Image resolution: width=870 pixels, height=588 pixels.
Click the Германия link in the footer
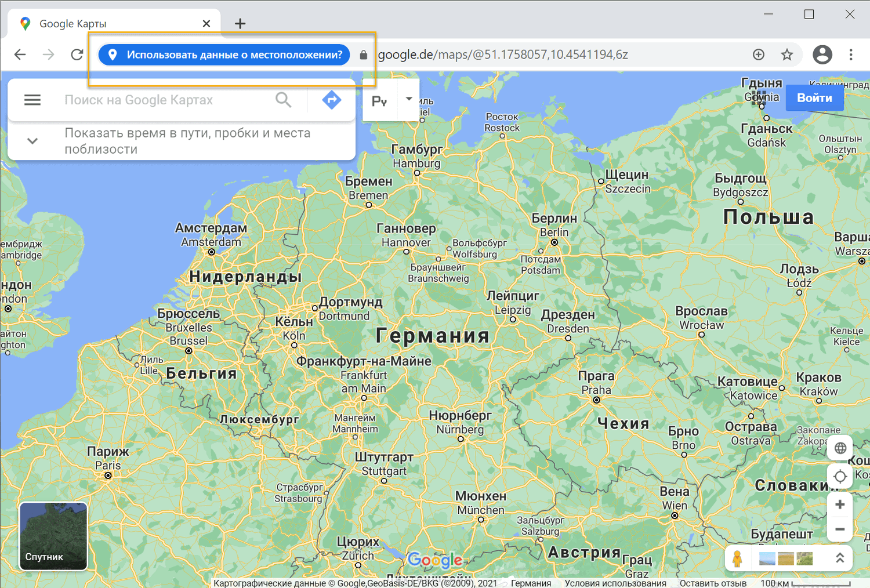coord(531,583)
